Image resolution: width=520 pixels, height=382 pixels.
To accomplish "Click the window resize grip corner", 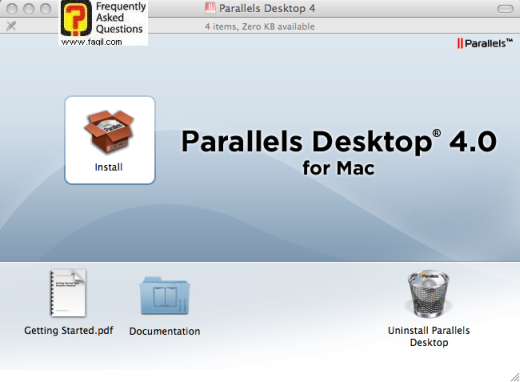I will (x=515, y=377).
